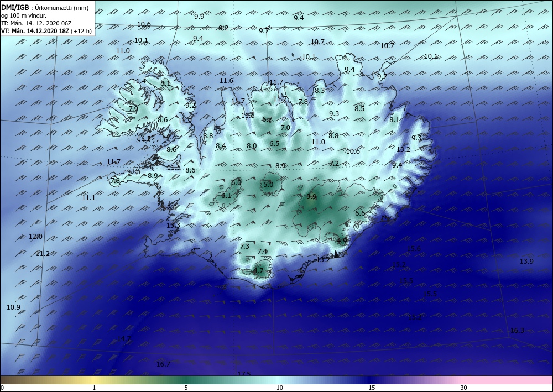
Task: Click the 0 label on the color scale
Action: coord(2,388)
